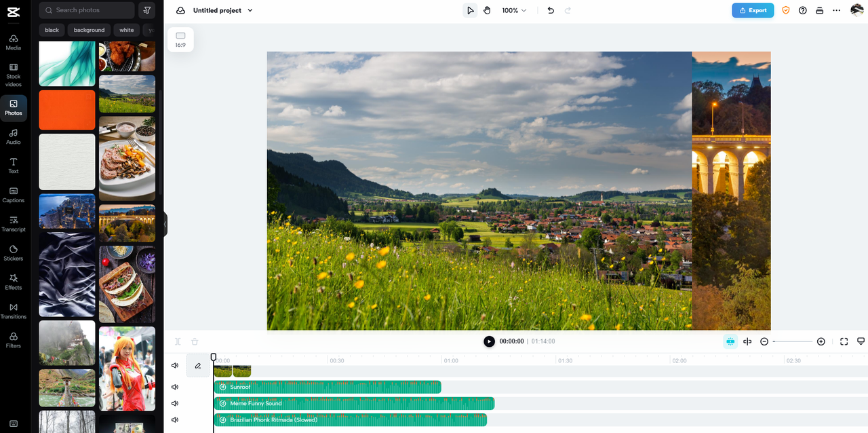Open the user profile avatar

[x=857, y=10]
